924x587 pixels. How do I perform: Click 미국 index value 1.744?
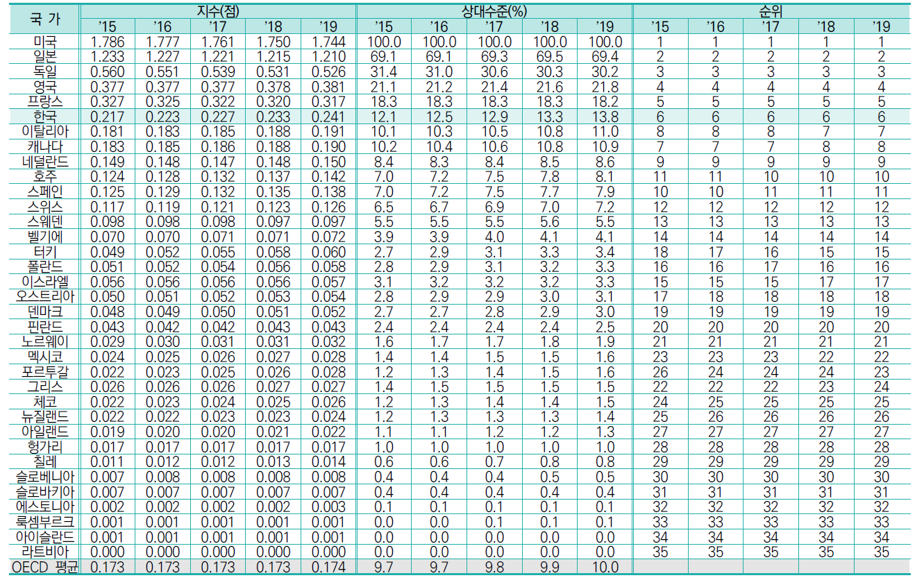(328, 42)
